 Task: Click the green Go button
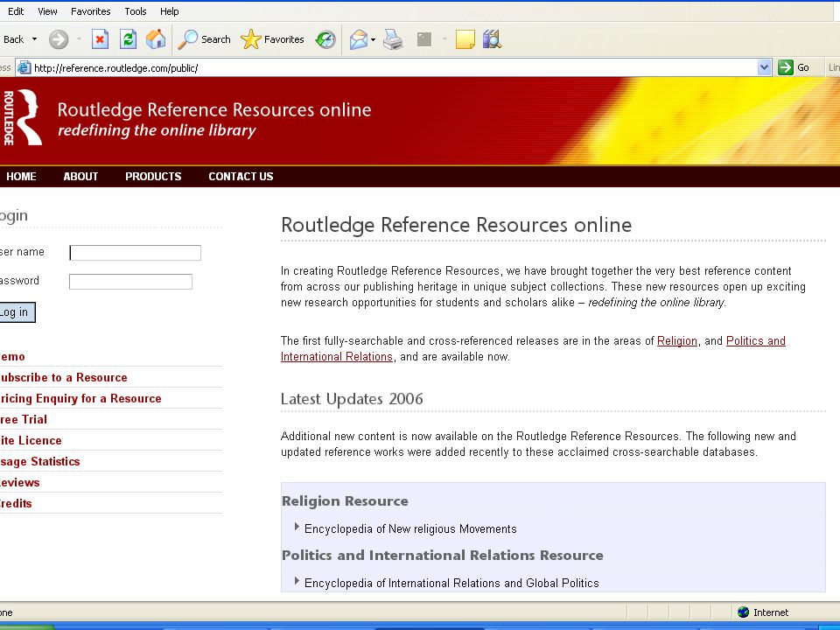[794, 67]
